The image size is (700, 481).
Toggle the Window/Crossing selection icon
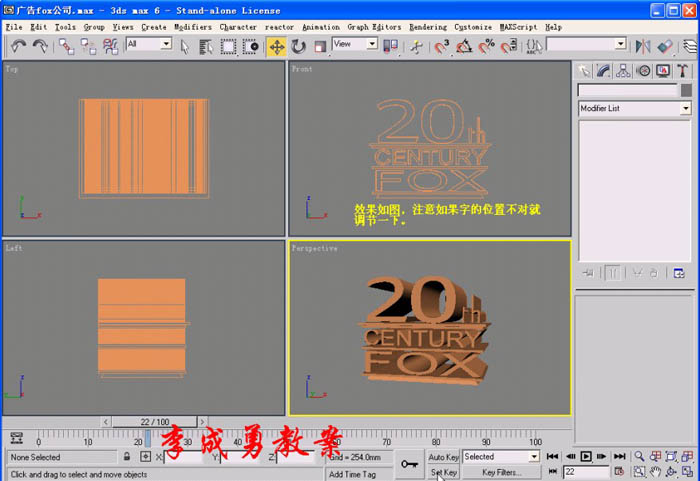250,46
